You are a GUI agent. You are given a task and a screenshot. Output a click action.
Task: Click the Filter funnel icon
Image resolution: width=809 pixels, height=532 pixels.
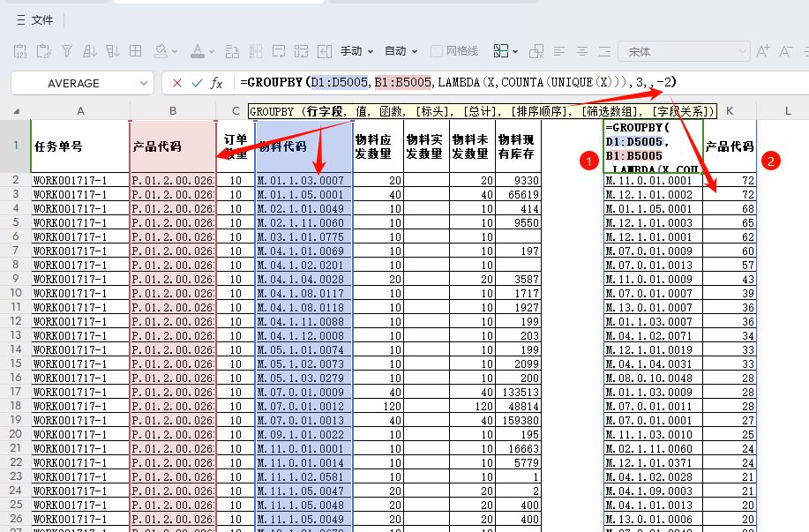click(66, 51)
